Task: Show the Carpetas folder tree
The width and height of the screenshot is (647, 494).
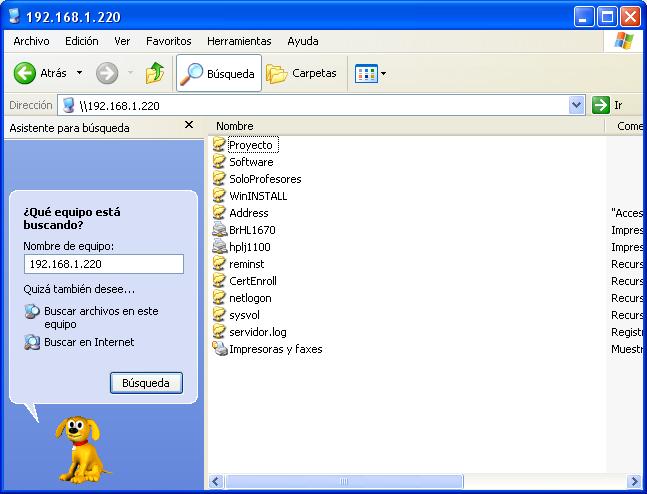Action: 302,73
